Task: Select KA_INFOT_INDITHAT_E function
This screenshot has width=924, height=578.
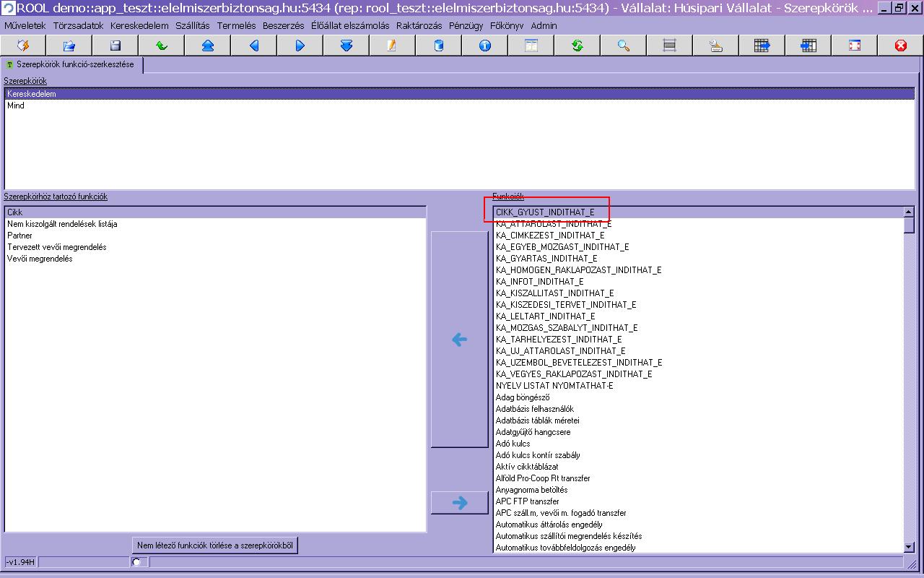Action: pos(699,282)
